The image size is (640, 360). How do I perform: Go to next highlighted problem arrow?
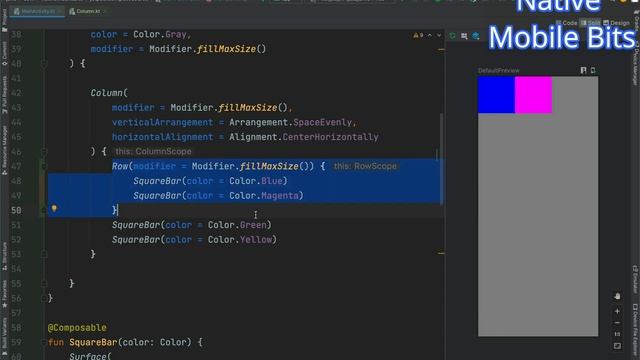[439, 36]
